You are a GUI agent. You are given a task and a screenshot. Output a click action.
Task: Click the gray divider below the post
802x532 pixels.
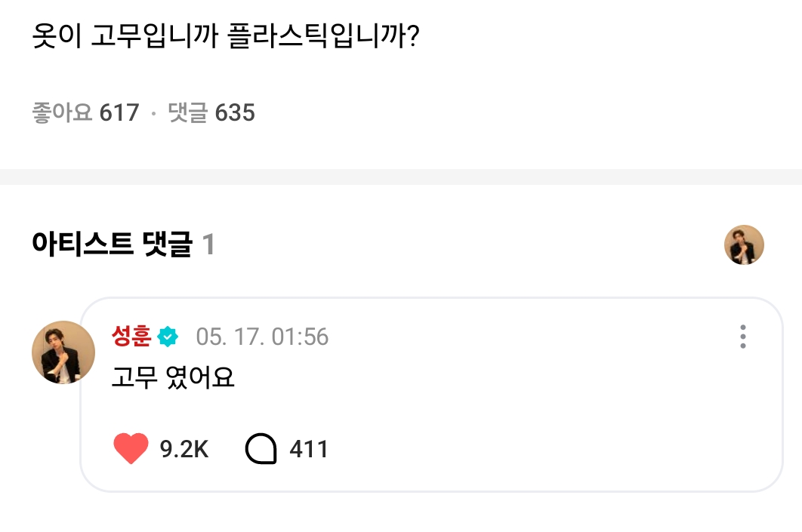[401, 177]
